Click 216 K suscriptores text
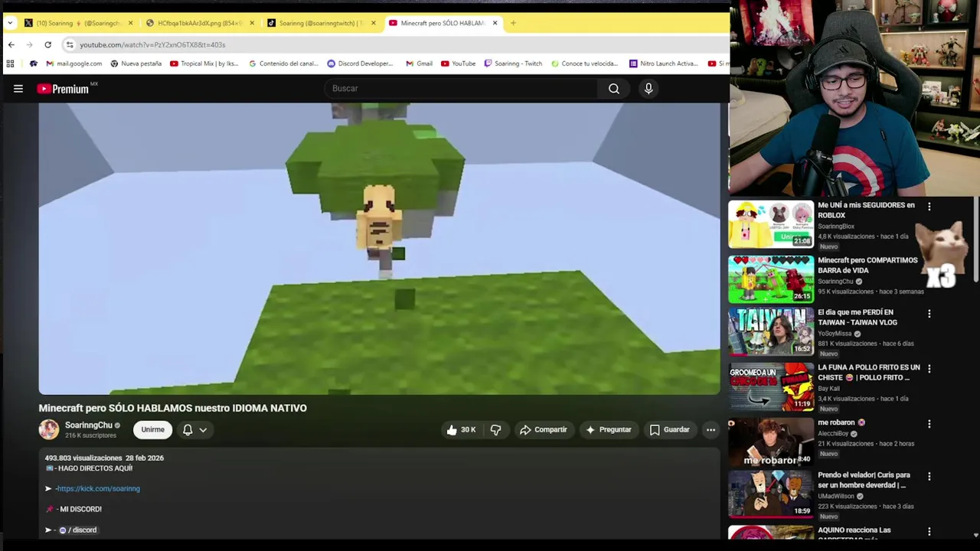The width and height of the screenshot is (980, 551). click(x=90, y=435)
